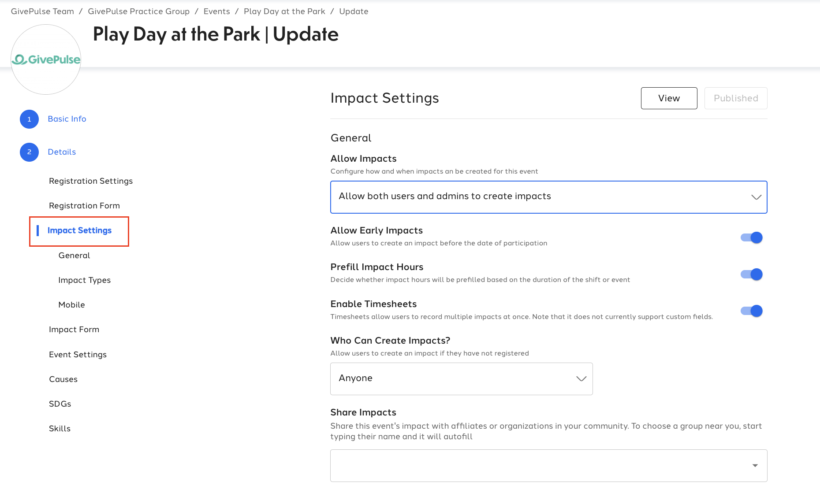Go to the Impact Form section

click(x=74, y=330)
